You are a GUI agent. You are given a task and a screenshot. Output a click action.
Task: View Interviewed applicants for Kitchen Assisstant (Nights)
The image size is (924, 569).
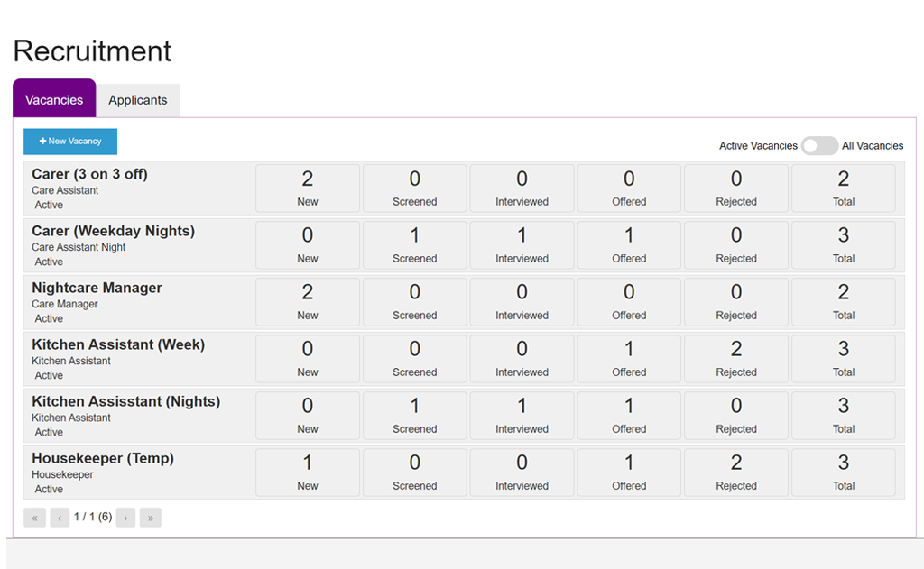pos(522,416)
